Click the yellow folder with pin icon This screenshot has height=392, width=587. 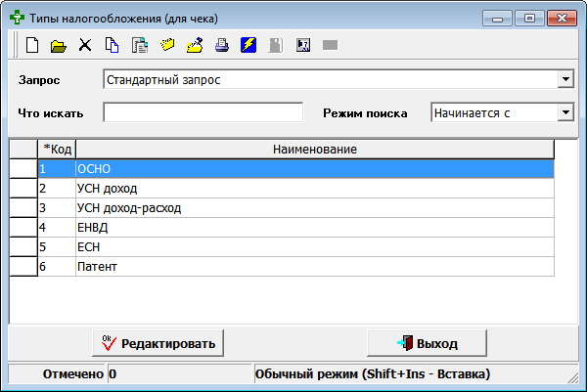pyautogui.click(x=195, y=45)
